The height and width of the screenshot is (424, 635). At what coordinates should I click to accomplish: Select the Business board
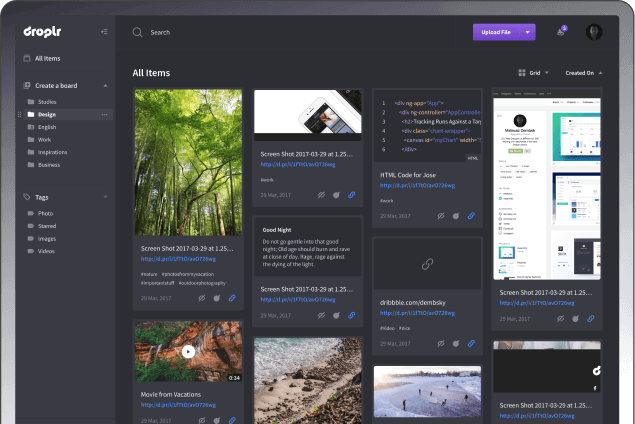[49, 165]
